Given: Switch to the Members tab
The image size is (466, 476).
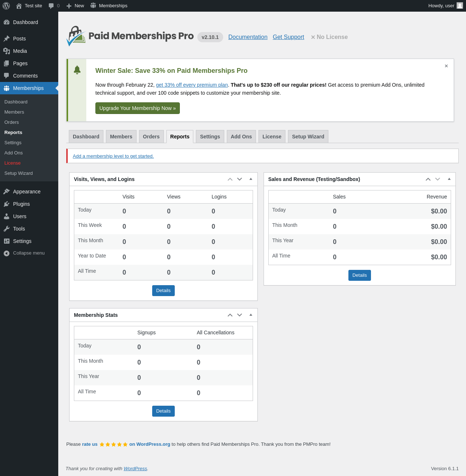Looking at the screenshot, I should [x=121, y=137].
